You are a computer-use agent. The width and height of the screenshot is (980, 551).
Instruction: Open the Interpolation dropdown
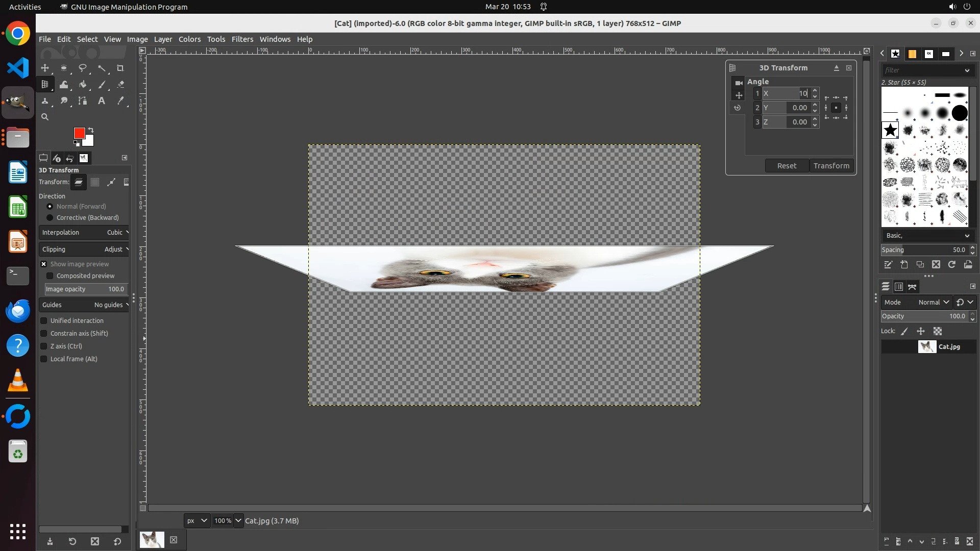pos(84,233)
